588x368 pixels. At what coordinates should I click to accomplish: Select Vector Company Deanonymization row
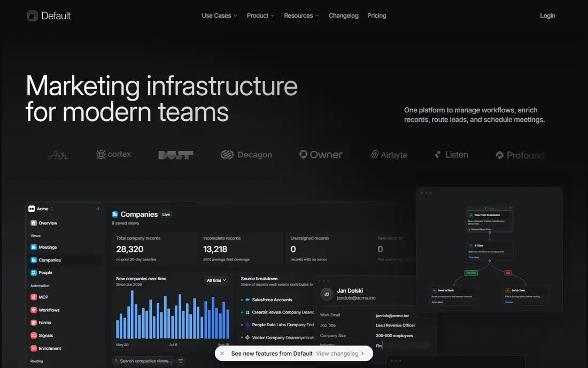277,338
